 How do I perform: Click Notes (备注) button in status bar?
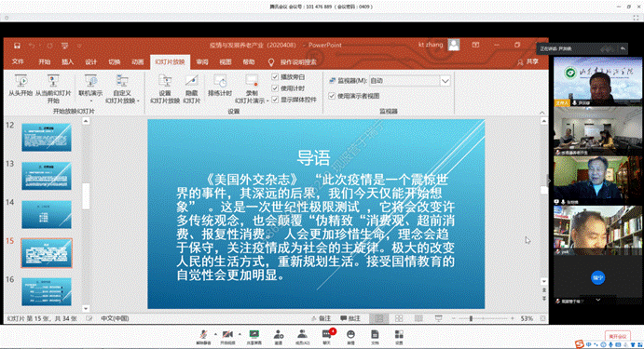pos(321,318)
